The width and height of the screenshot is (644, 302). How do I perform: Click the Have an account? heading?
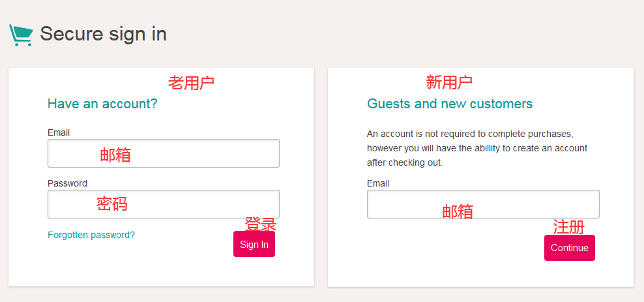click(x=102, y=103)
